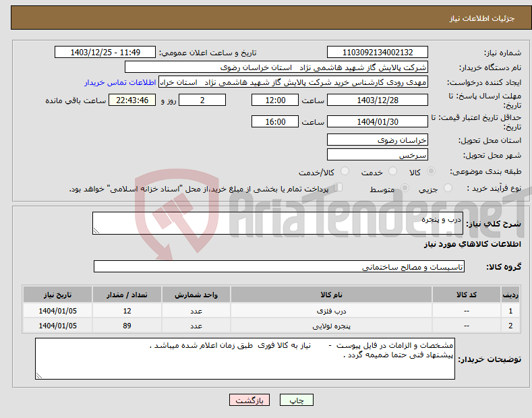
Task: Click the ساعت باقی مانده label
Action: 76,100
